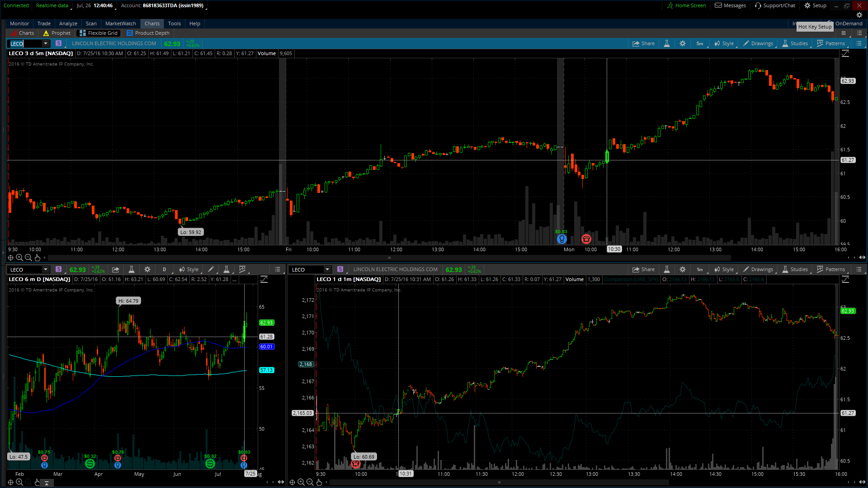The width and height of the screenshot is (868, 488).
Task: Click zoom out icon under bottom-right chart
Action: (x=310, y=482)
